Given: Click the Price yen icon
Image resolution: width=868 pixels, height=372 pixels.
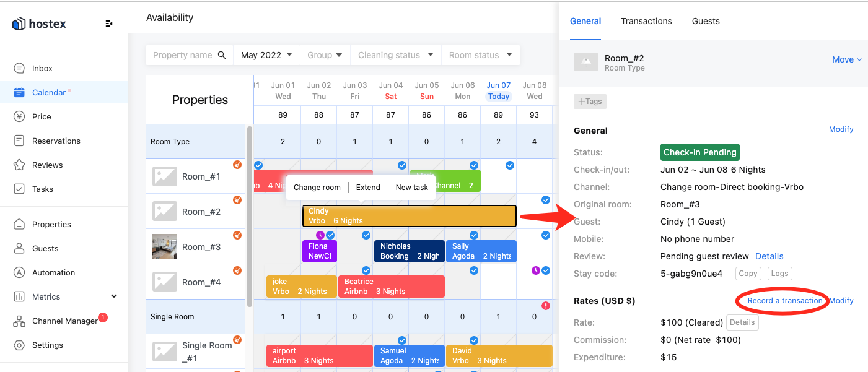Looking at the screenshot, I should pos(20,117).
